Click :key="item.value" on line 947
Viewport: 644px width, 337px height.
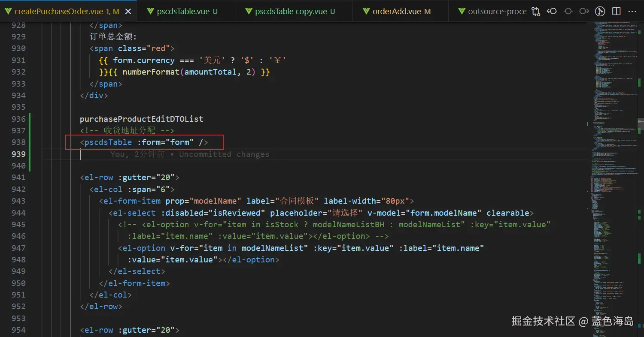point(353,248)
